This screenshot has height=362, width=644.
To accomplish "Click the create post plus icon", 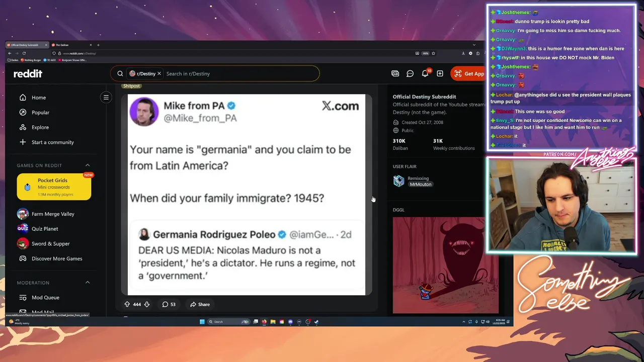I will tap(440, 73).
